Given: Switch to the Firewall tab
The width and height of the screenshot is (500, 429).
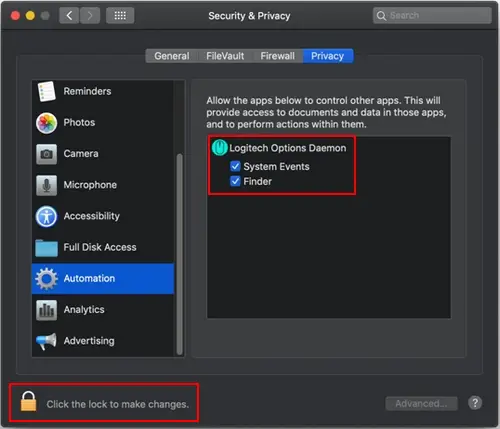Looking at the screenshot, I should [x=278, y=56].
